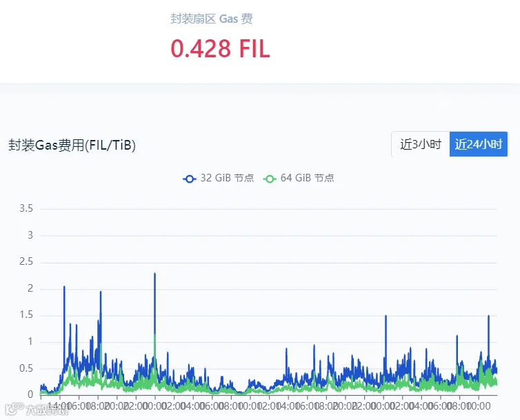The height and width of the screenshot is (420, 520).
Task: Select the 近24小时 time range
Action: pyautogui.click(x=479, y=144)
